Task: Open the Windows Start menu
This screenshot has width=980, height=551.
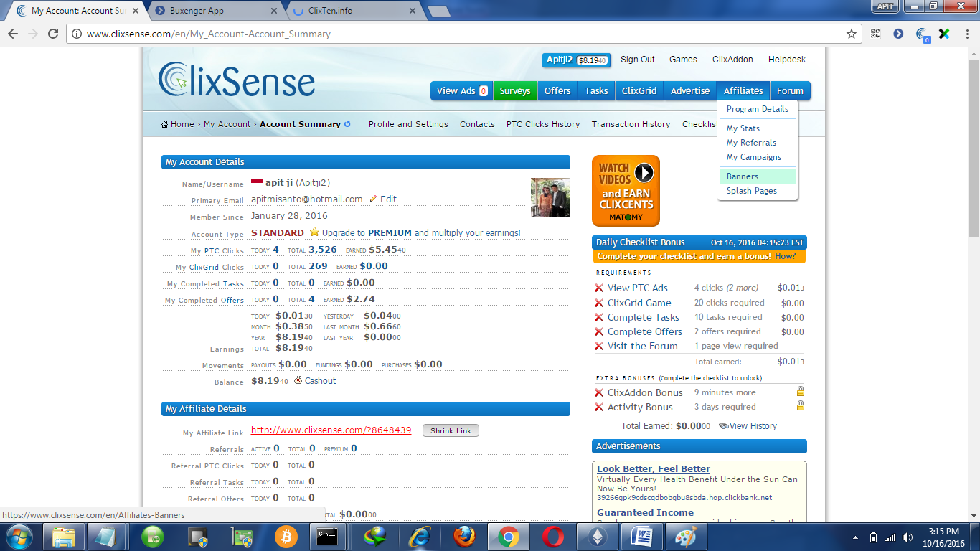Action: [x=19, y=537]
